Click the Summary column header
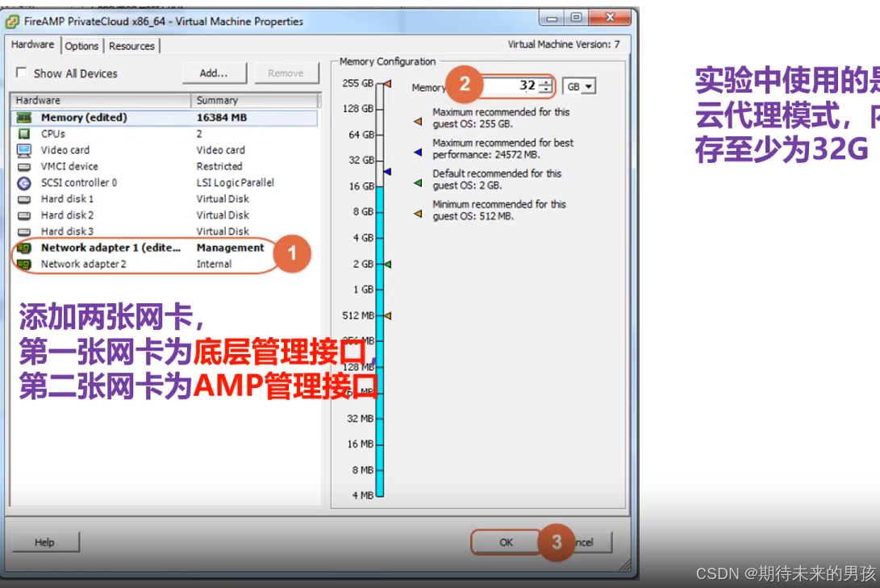 tap(255, 101)
